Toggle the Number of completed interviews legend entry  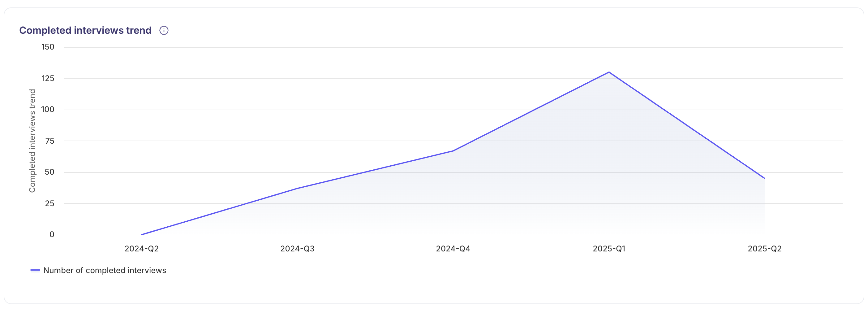[x=105, y=270]
